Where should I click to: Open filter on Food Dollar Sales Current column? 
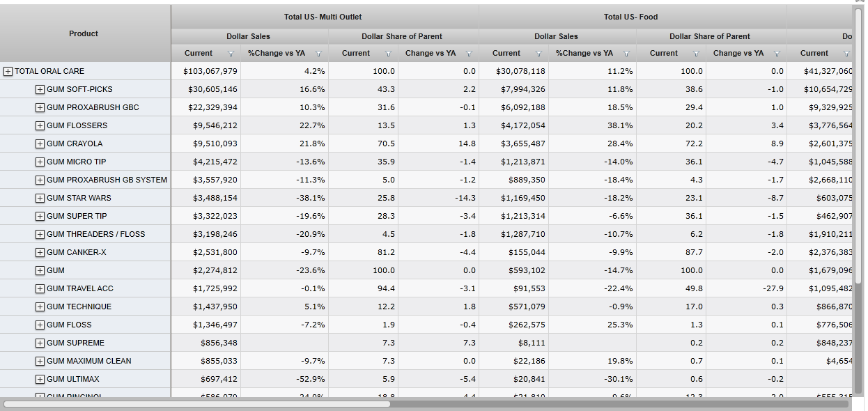coord(538,54)
